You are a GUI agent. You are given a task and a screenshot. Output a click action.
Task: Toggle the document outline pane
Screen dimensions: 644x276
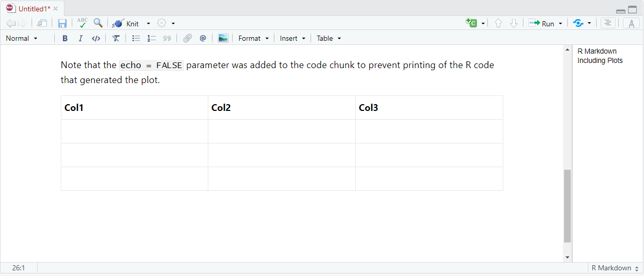tap(608, 23)
